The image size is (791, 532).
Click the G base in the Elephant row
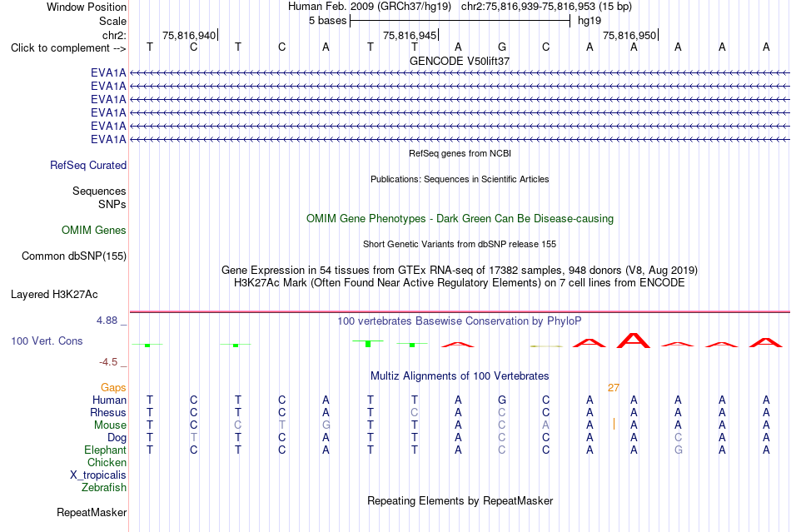pos(678,450)
